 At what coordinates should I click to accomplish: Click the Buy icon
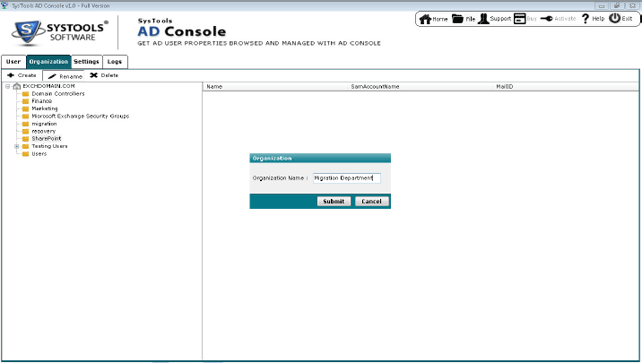pyautogui.click(x=520, y=19)
